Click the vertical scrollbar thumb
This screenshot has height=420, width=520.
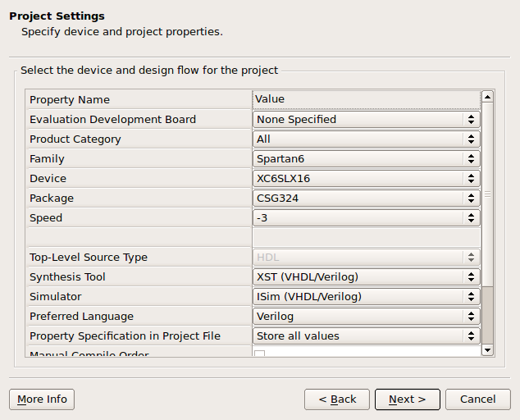(x=487, y=194)
